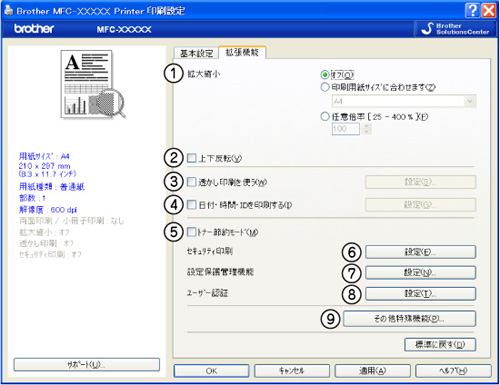The image size is (500, 385).
Task: Enable the 透かし印刷を使う checkbox
Action: 192,182
